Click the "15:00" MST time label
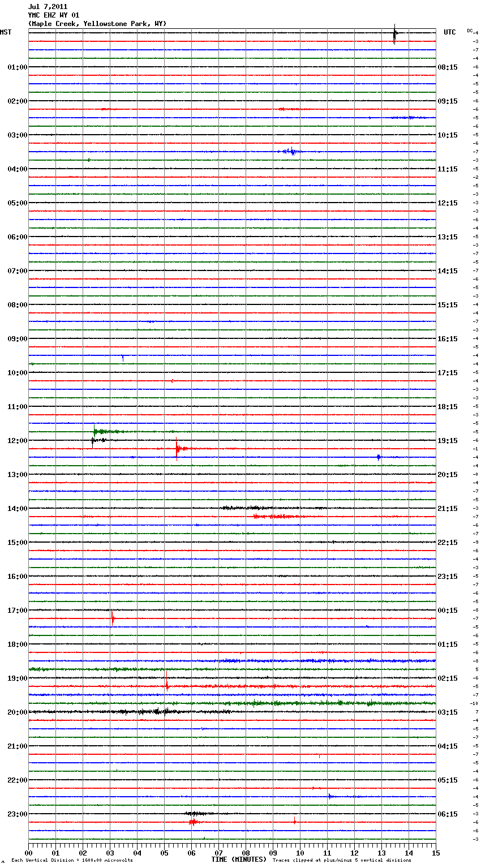 click(18, 542)
